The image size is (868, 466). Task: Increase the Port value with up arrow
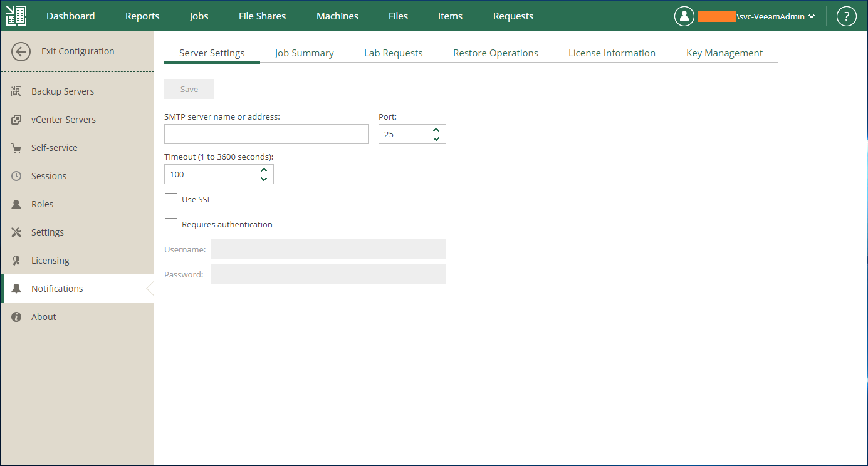click(x=436, y=130)
